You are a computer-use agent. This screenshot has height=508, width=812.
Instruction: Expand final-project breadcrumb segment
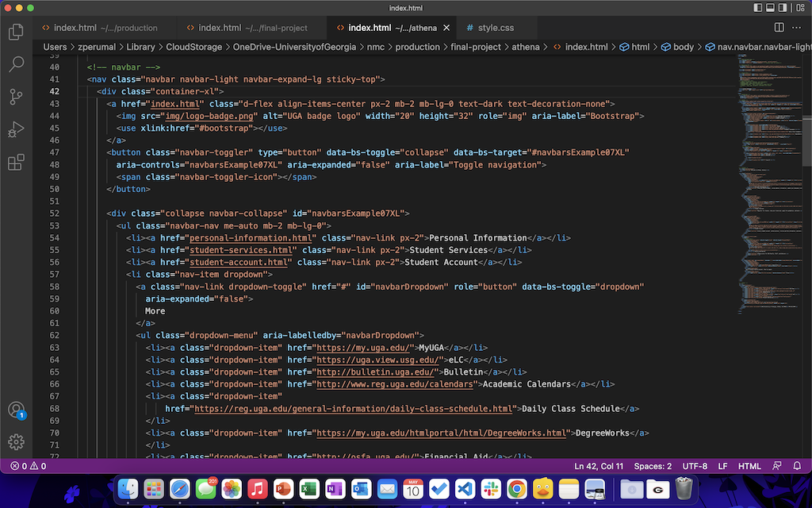pos(476,47)
